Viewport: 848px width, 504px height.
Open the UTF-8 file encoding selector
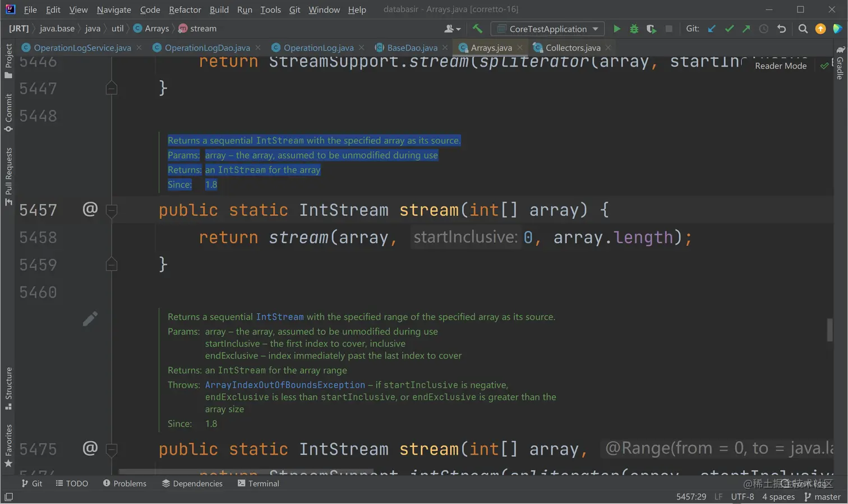click(x=743, y=497)
